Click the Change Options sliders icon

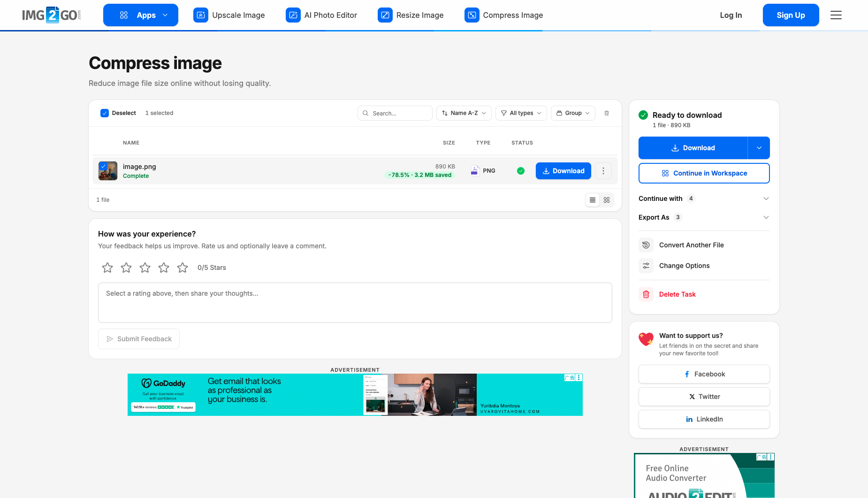[x=646, y=266]
